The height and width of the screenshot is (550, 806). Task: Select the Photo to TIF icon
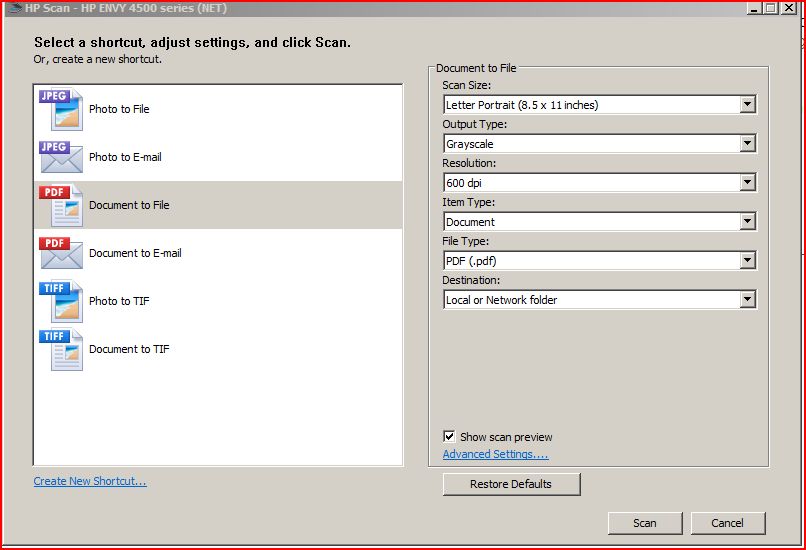61,301
